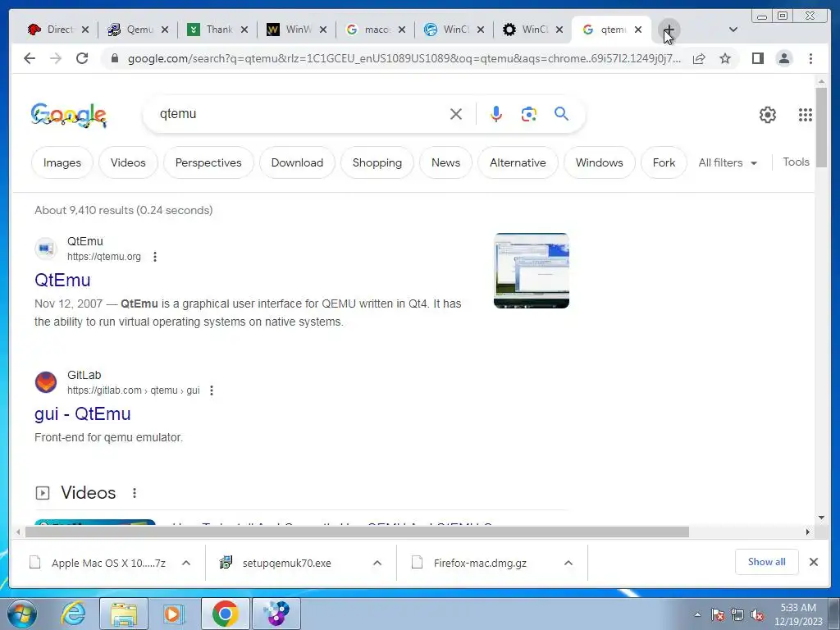Open more options for the GitLab result
Image resolution: width=840 pixels, height=630 pixels.
click(x=212, y=390)
